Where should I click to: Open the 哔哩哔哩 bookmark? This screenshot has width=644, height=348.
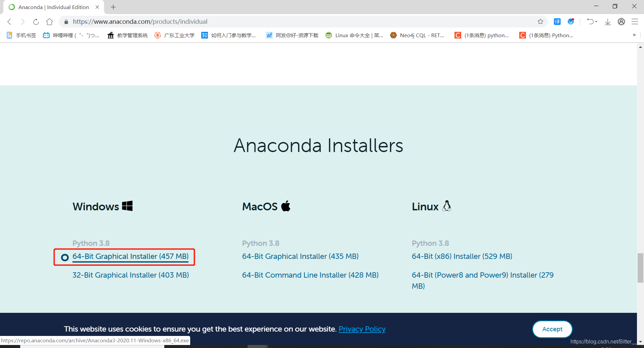[x=71, y=35]
